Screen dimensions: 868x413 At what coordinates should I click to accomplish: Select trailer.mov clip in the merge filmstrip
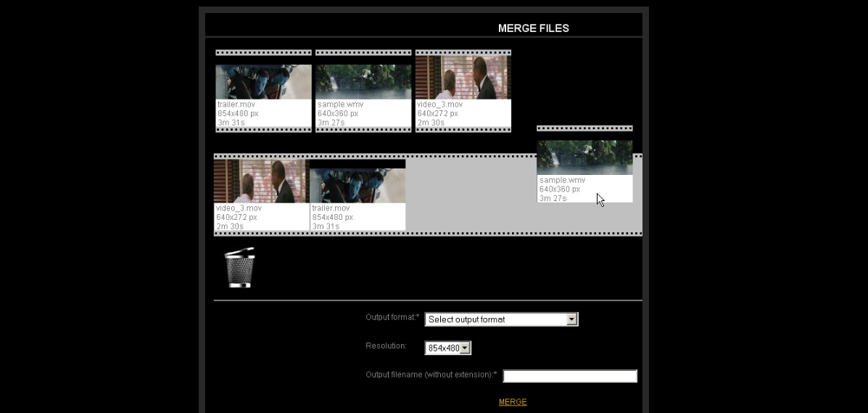[x=357, y=195]
